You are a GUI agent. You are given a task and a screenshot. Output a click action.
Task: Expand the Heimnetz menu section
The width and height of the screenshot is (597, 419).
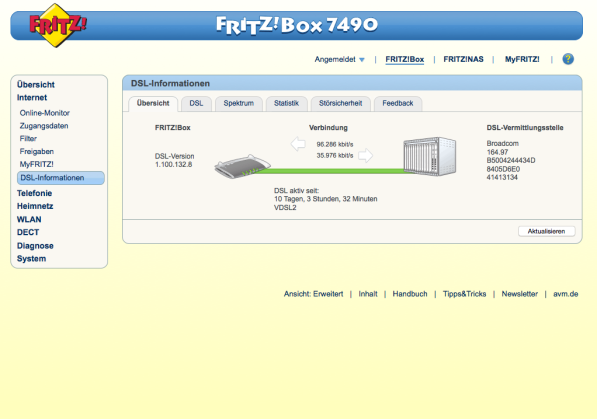(35, 206)
